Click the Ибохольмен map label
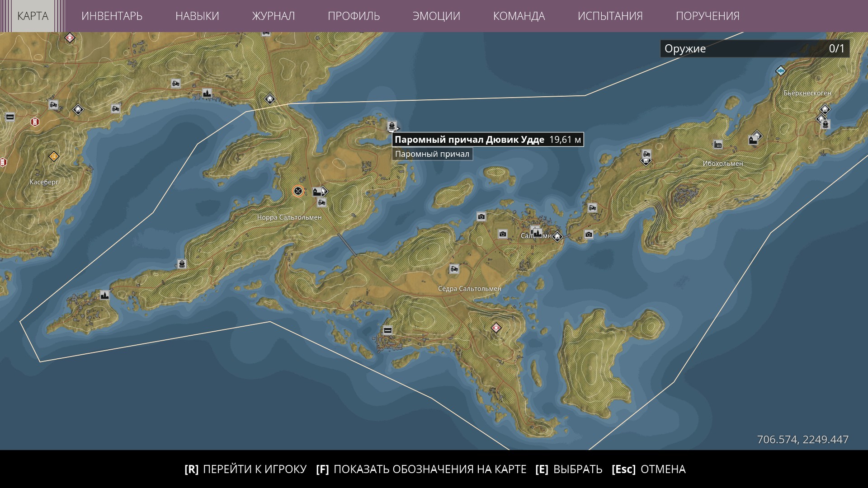The width and height of the screenshot is (868, 488). [723, 164]
